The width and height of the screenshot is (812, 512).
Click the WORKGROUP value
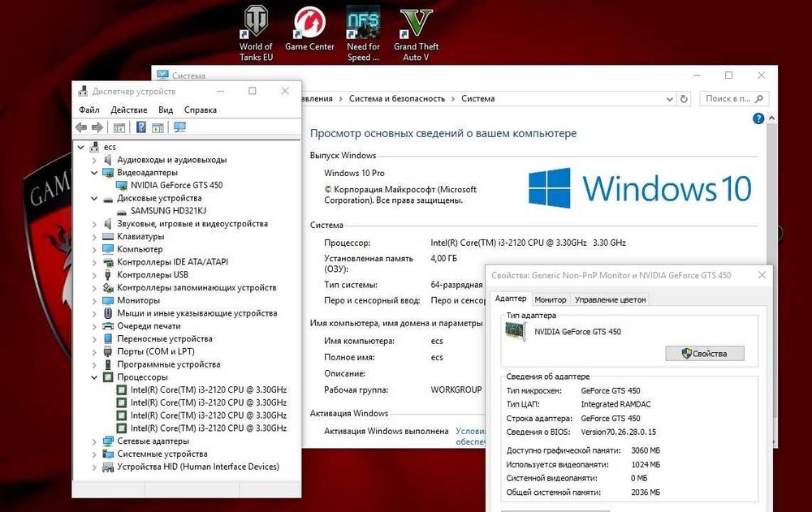456,389
